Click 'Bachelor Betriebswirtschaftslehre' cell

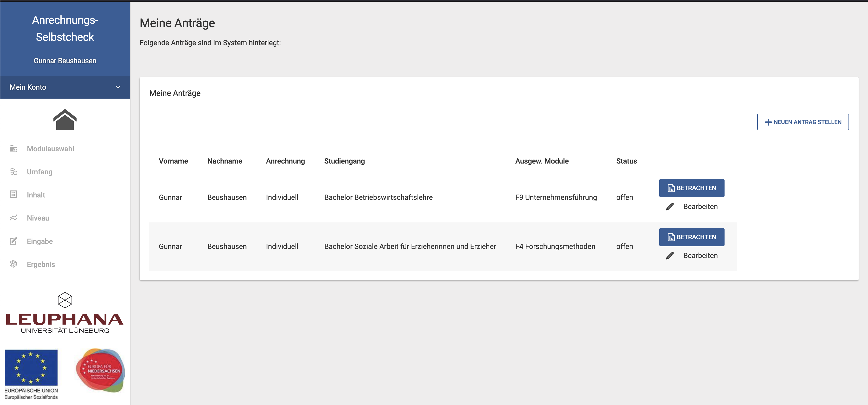click(378, 197)
